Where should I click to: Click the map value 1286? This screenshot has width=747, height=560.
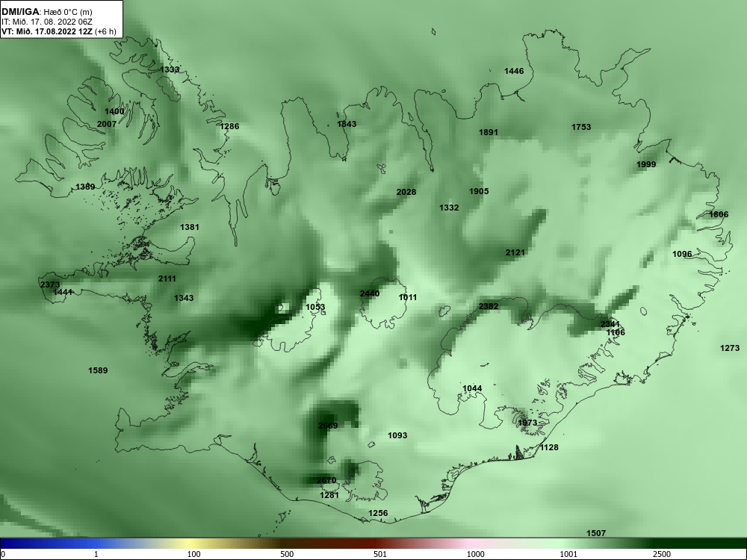229,126
